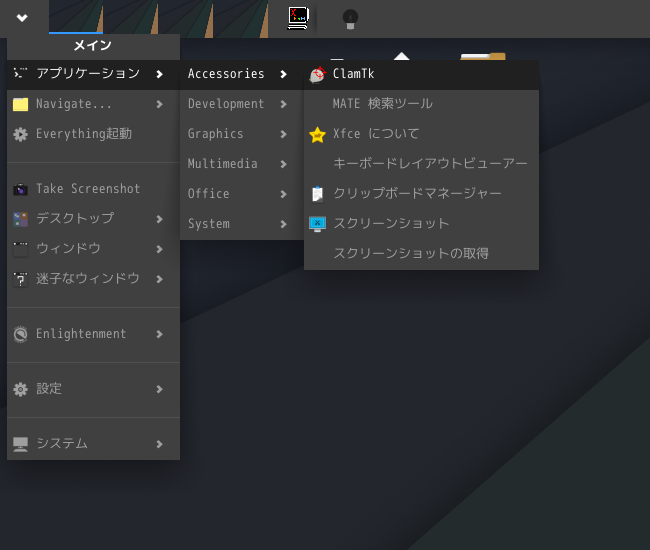Switch to the fourth virtual desktop thumbnail
This screenshot has width=650, height=550.
[241, 17]
